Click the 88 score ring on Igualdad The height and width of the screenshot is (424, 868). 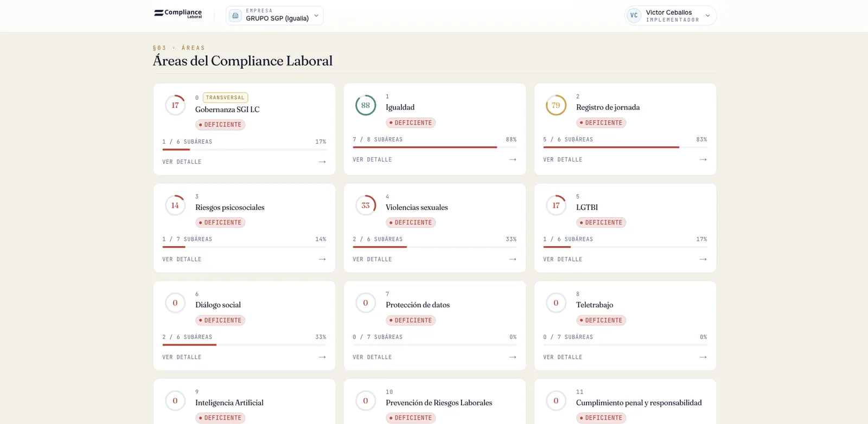point(366,105)
